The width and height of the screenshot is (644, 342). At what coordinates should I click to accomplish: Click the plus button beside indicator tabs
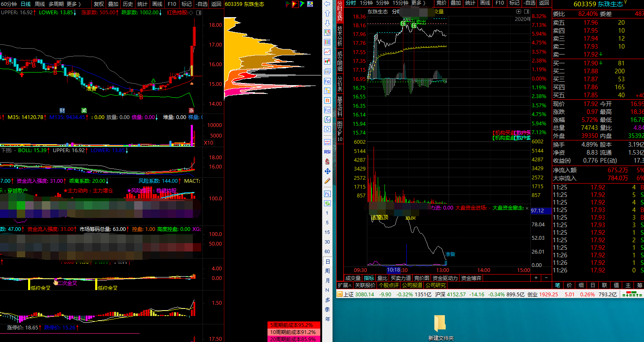click(x=536, y=278)
